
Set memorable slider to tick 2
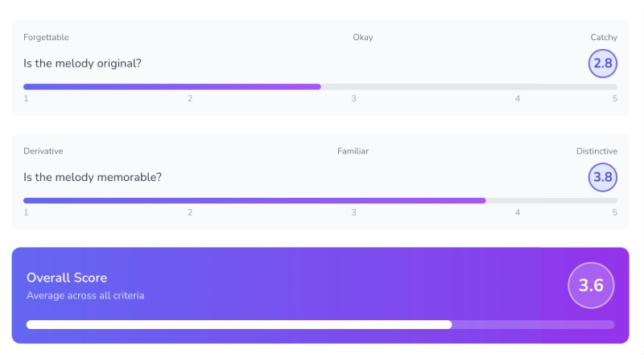tap(190, 200)
